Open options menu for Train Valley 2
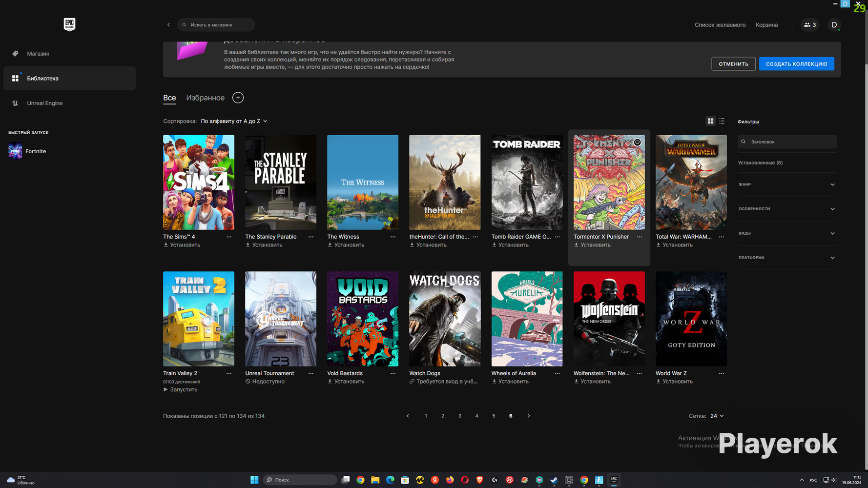The height and width of the screenshot is (488, 868). pos(229,373)
